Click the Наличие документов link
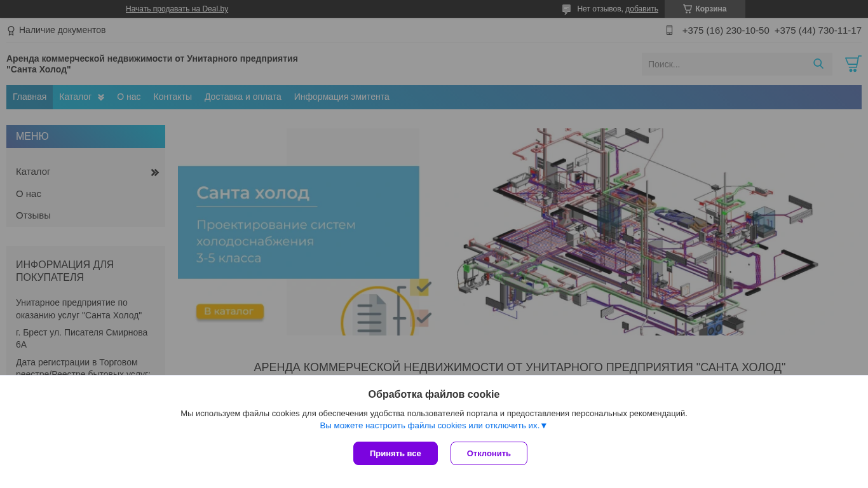Screen dimensions: 868x488 point(62,30)
